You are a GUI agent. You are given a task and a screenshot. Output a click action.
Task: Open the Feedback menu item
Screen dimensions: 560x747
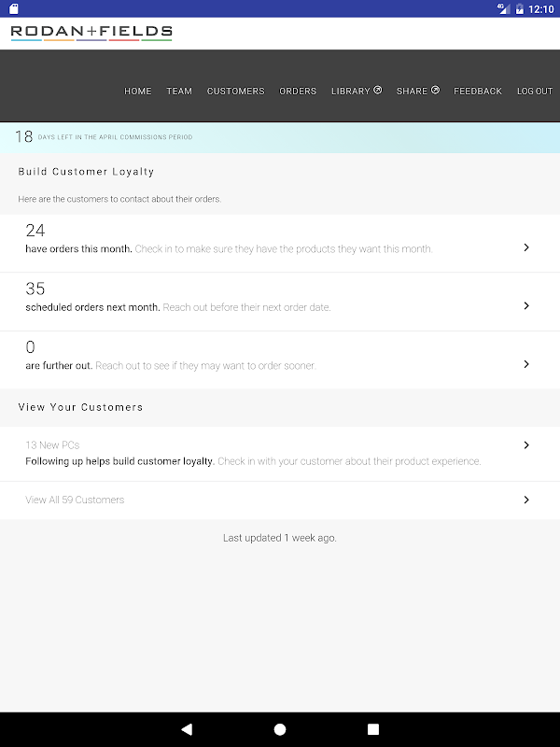(478, 92)
